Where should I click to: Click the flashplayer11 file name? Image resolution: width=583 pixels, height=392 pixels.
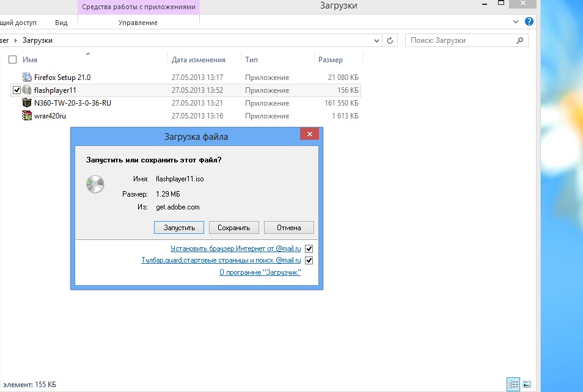point(55,90)
